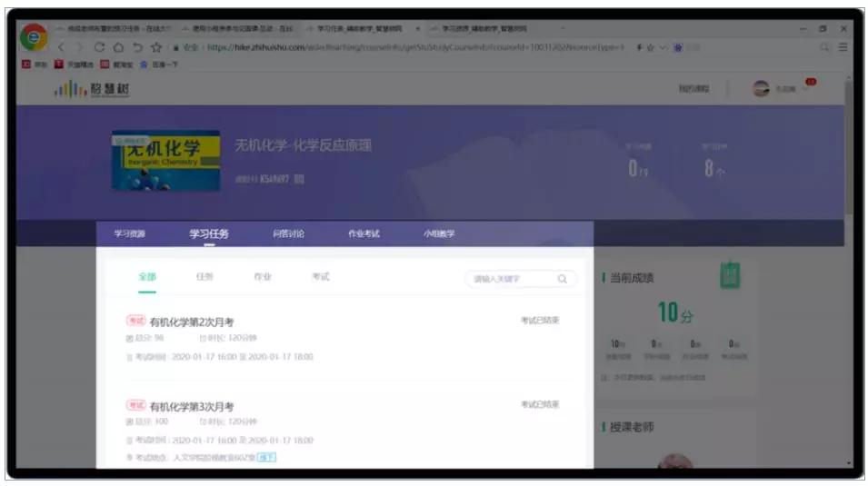Switch to the third browser tab 学习任务

point(360,29)
